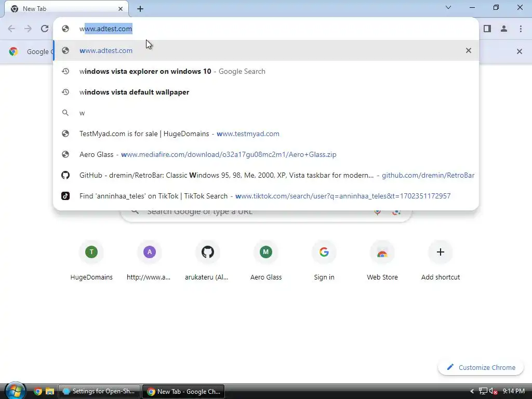Click Add shortcut plus tile
Image resolution: width=532 pixels, height=399 pixels.
coord(441,261)
